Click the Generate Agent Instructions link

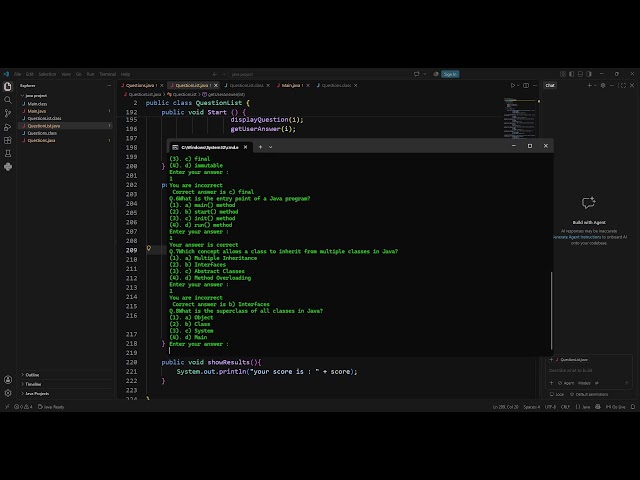click(x=577, y=237)
